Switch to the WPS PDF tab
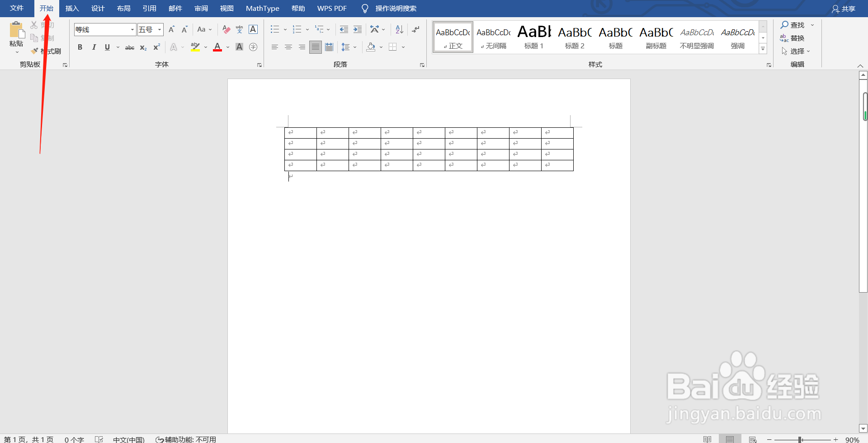This screenshot has width=868, height=443. [x=332, y=8]
